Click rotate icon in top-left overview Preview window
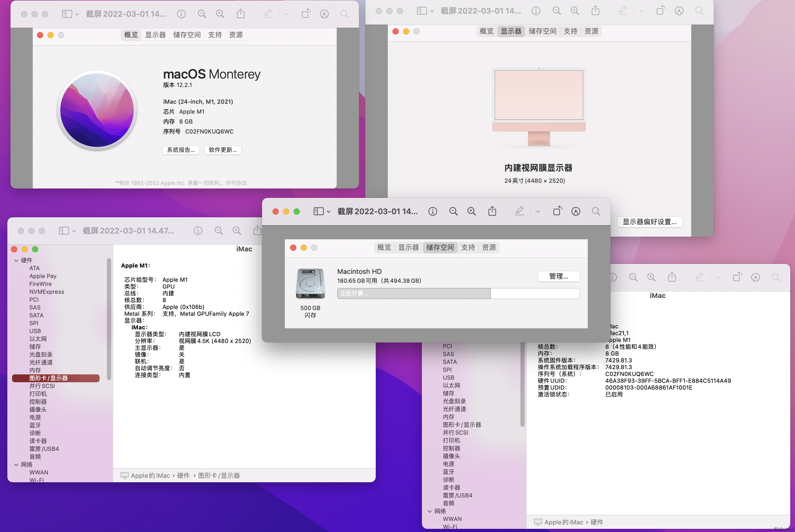 point(306,14)
